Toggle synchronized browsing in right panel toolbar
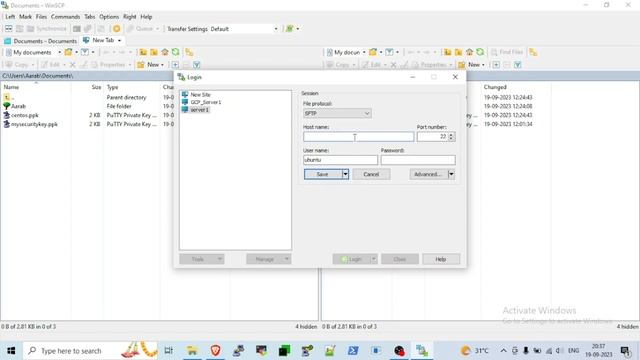Screen dimensions: 640x360 [x=533, y=52]
